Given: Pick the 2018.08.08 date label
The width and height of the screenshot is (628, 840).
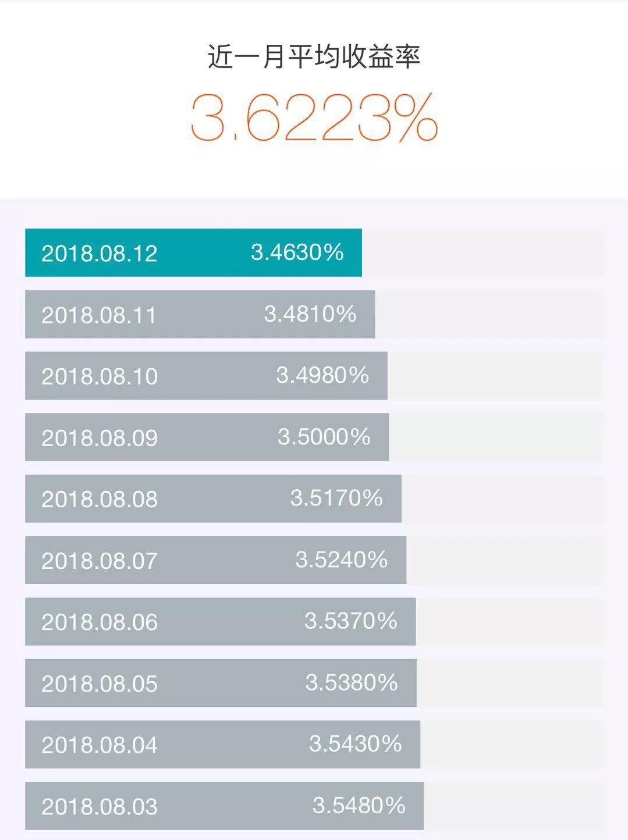Looking at the screenshot, I should coord(100,499).
